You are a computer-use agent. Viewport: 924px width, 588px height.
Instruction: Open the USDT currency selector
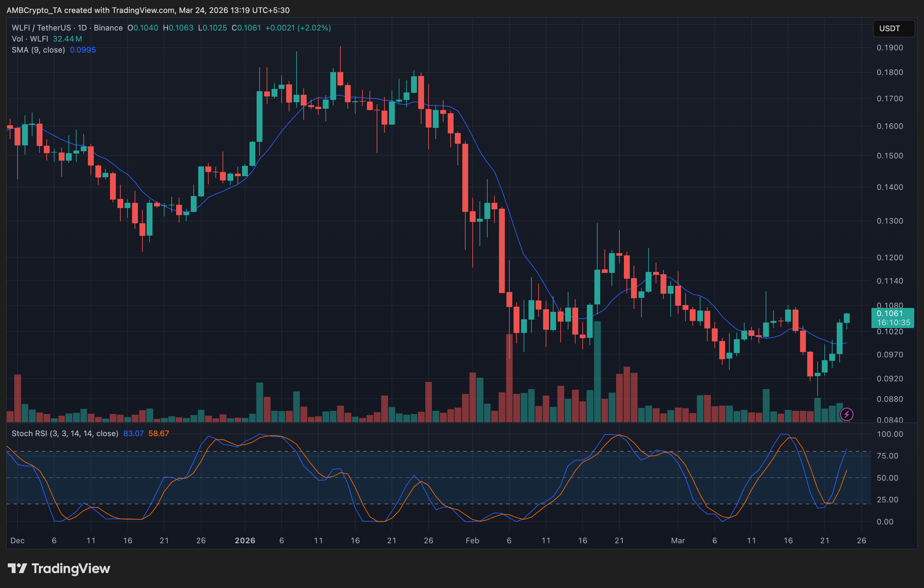tap(893, 29)
